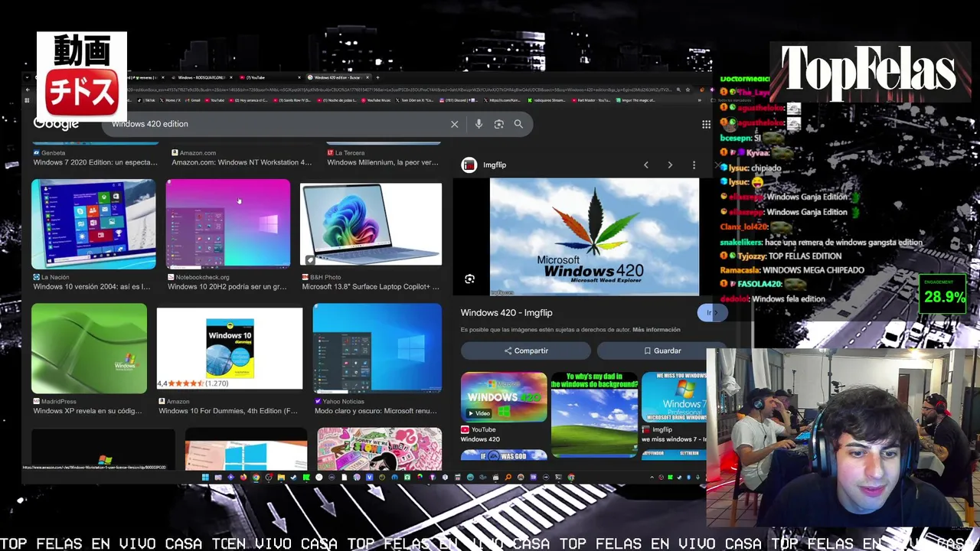This screenshot has height=551, width=980.
Task: Click Amazon.com Windows NT Workstation caption
Action: (x=241, y=162)
